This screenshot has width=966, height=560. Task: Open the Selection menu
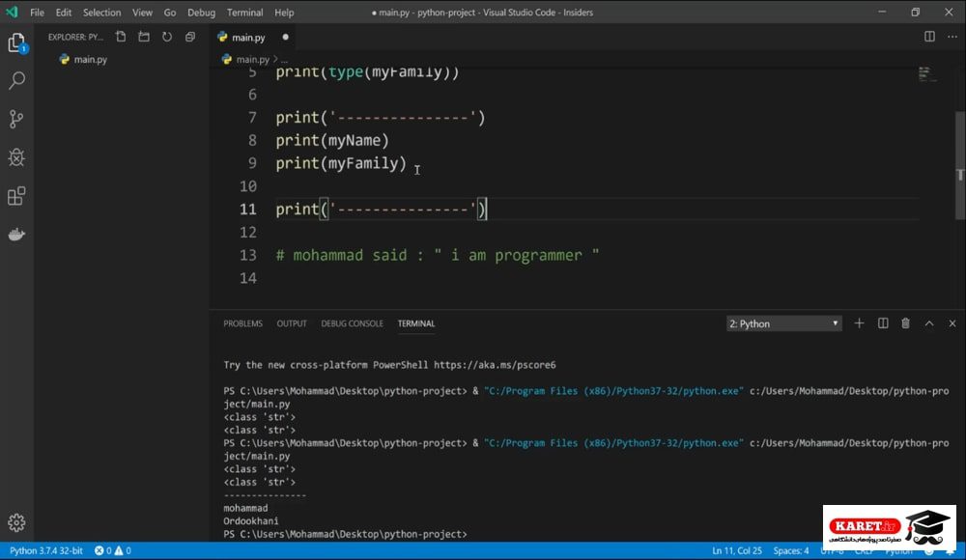[x=101, y=13]
